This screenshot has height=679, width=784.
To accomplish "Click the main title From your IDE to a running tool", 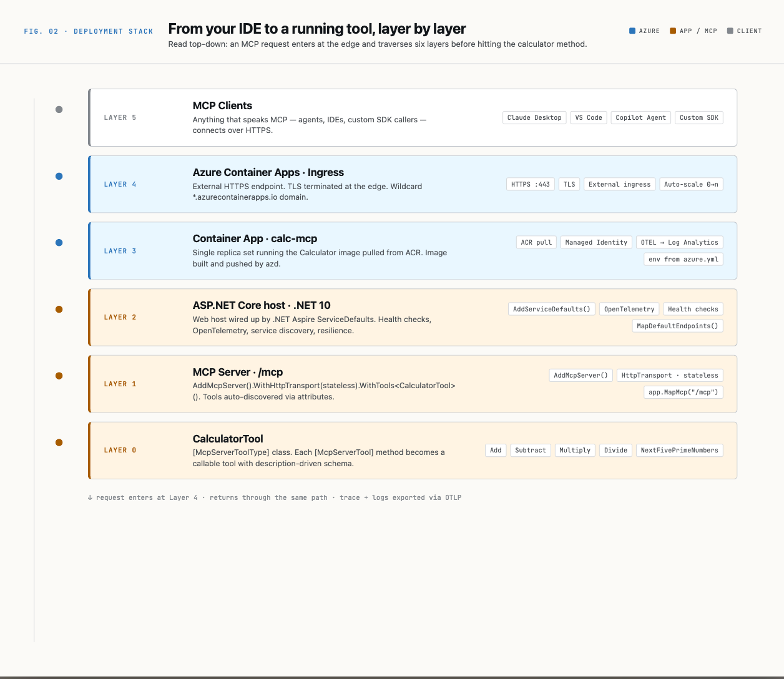I will coord(317,29).
